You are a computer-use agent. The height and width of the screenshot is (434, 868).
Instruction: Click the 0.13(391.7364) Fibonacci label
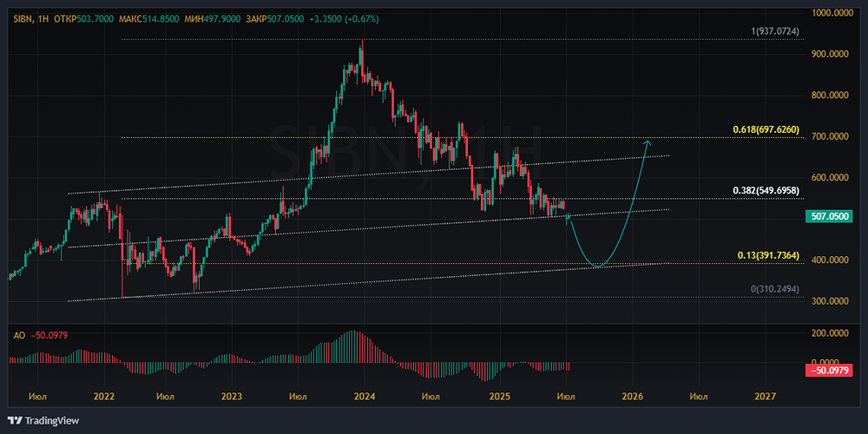(x=768, y=256)
